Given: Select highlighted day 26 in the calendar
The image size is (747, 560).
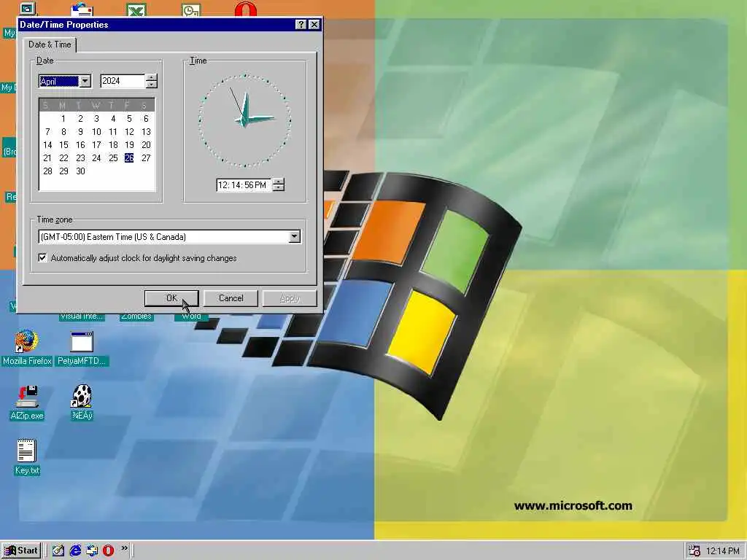Looking at the screenshot, I should tap(129, 158).
